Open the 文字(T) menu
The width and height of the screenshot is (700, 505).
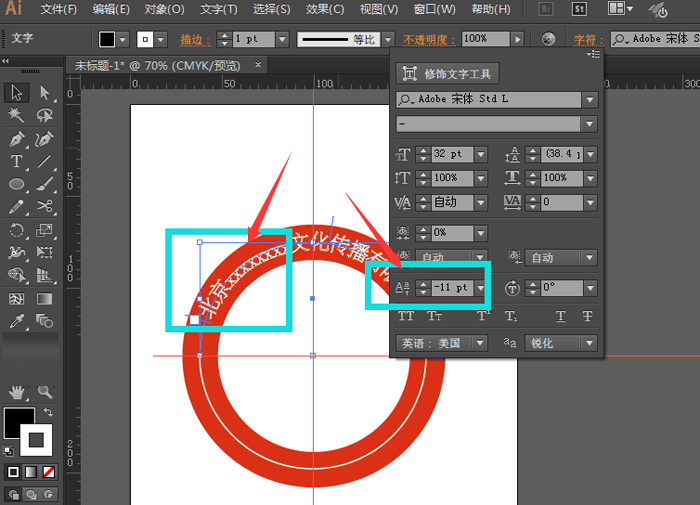(x=218, y=10)
